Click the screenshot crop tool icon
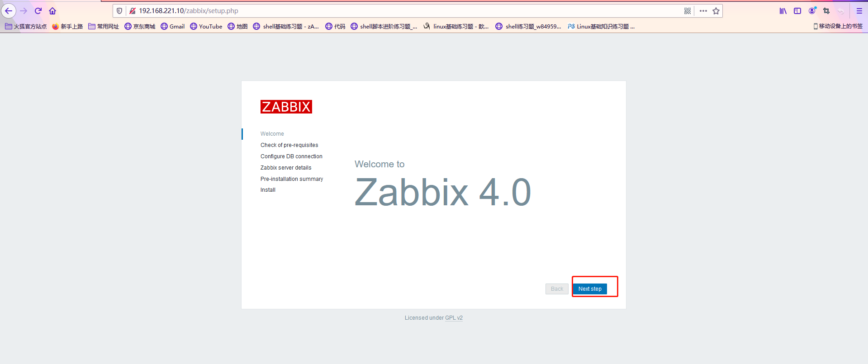The width and height of the screenshot is (868, 364). click(x=826, y=11)
